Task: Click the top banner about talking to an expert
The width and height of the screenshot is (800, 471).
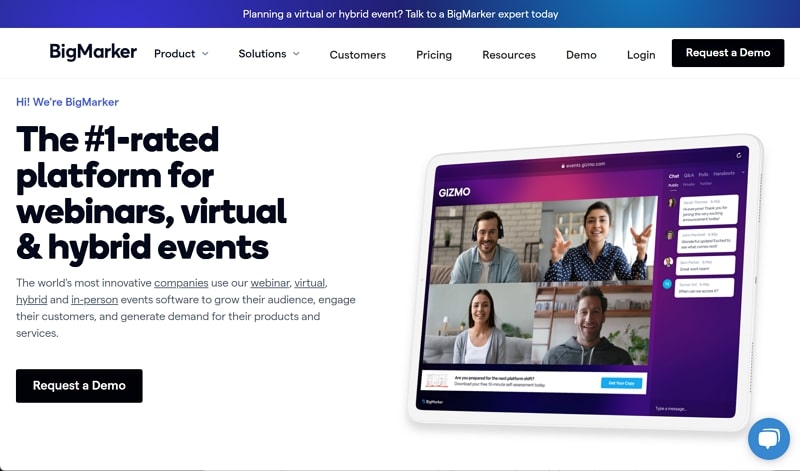Action: [x=400, y=14]
